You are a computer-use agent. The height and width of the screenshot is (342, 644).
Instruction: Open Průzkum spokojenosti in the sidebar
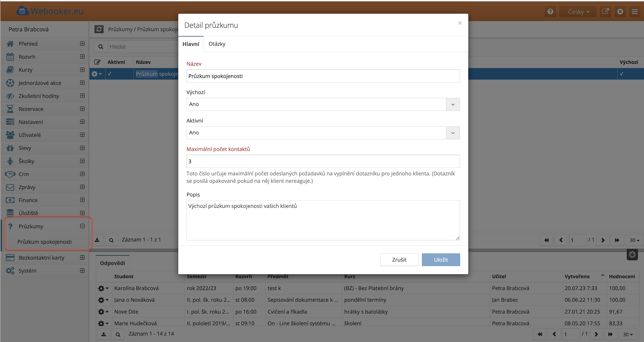(45, 242)
